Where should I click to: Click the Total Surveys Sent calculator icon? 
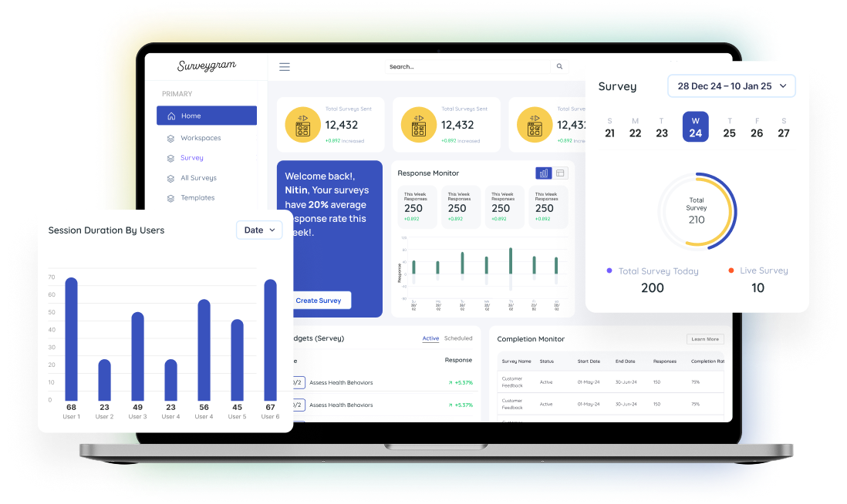(x=302, y=124)
